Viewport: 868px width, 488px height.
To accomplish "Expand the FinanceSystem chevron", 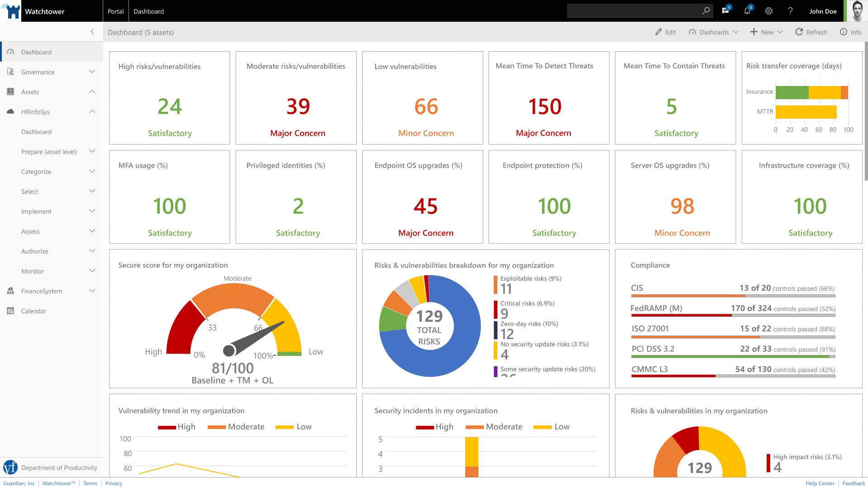I will click(x=92, y=291).
